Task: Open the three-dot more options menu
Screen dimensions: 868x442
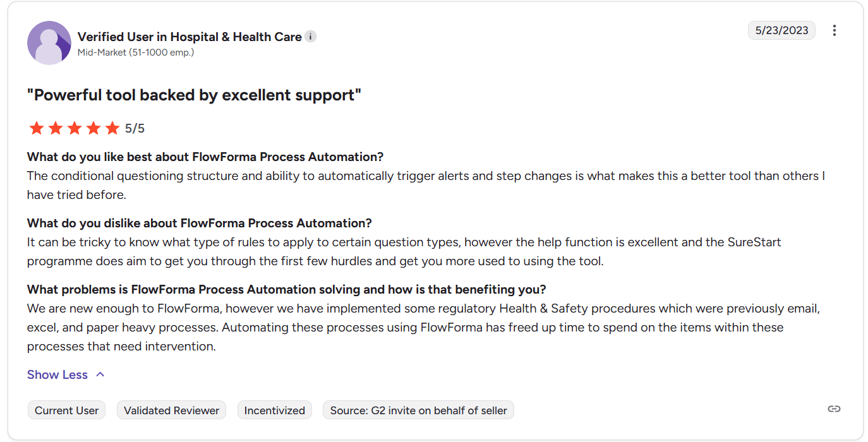Action: tap(835, 30)
